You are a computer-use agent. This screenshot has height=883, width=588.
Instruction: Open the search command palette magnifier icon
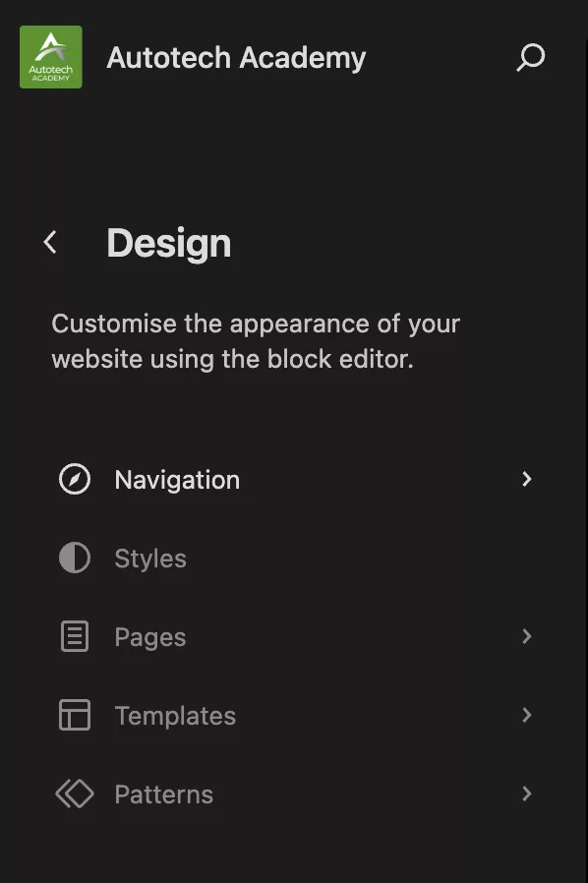click(x=531, y=57)
